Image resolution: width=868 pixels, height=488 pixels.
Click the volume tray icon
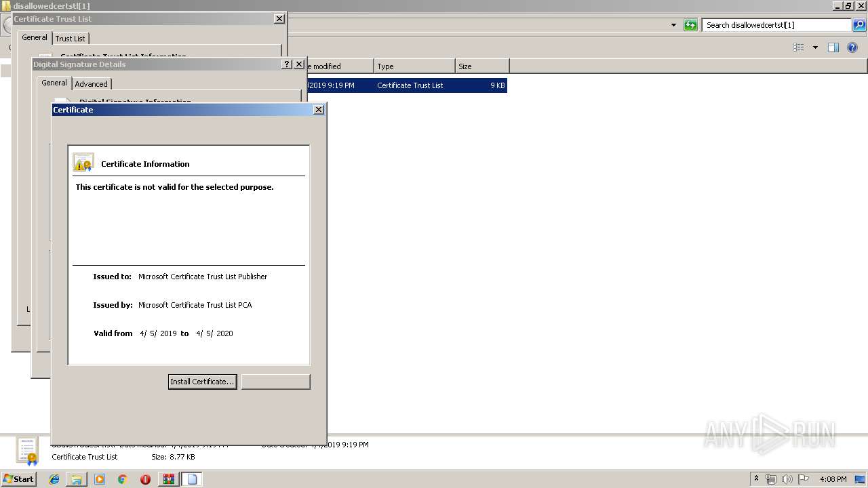pyautogui.click(x=787, y=479)
